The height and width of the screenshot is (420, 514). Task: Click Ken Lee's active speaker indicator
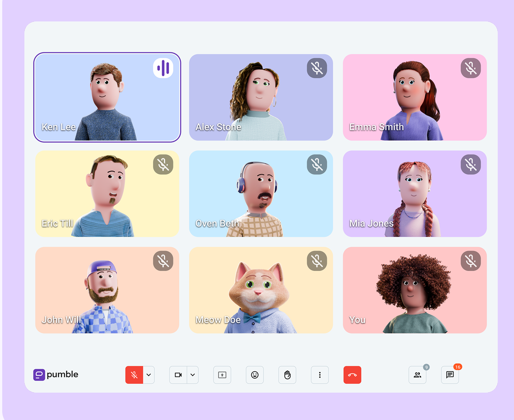pos(164,68)
